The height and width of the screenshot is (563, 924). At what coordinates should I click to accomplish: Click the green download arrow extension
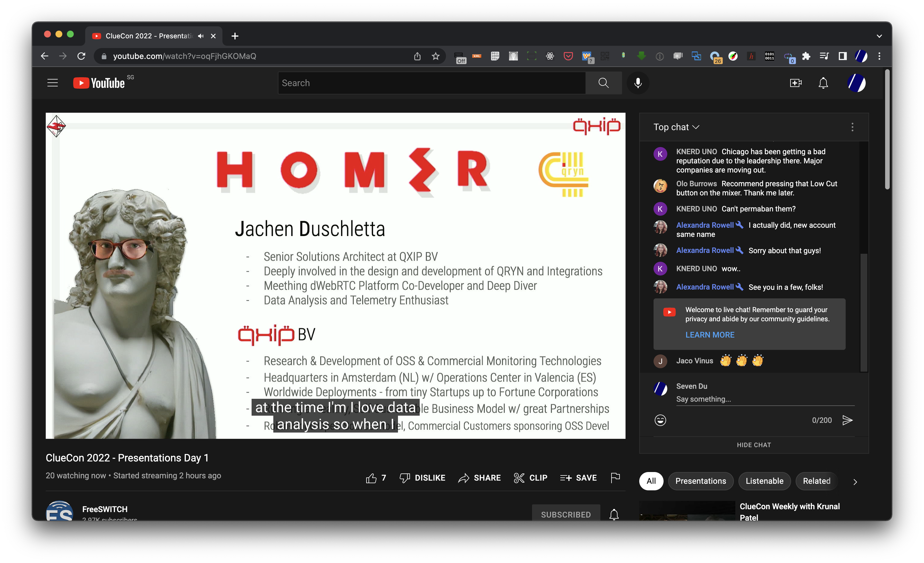point(641,56)
